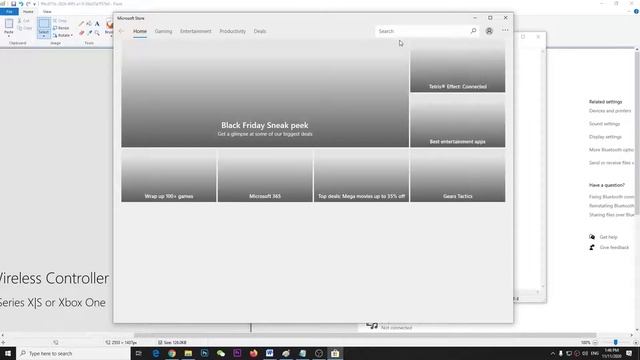Open the account profile icon in Microsoft Store
This screenshot has width=640, height=360.
pos(489,31)
